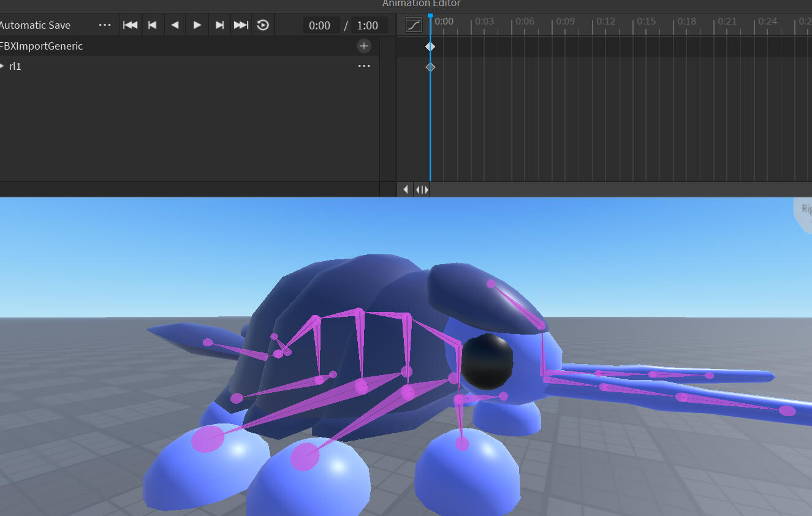Toggle animation looping
The height and width of the screenshot is (516, 812).
point(263,25)
